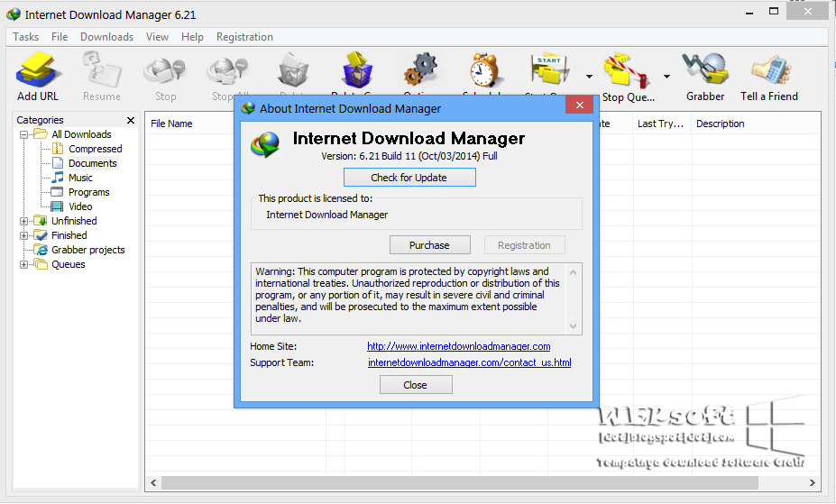Minimize the Internet Download Manager window
Image resolution: width=836 pixels, height=504 pixels.
749,13
